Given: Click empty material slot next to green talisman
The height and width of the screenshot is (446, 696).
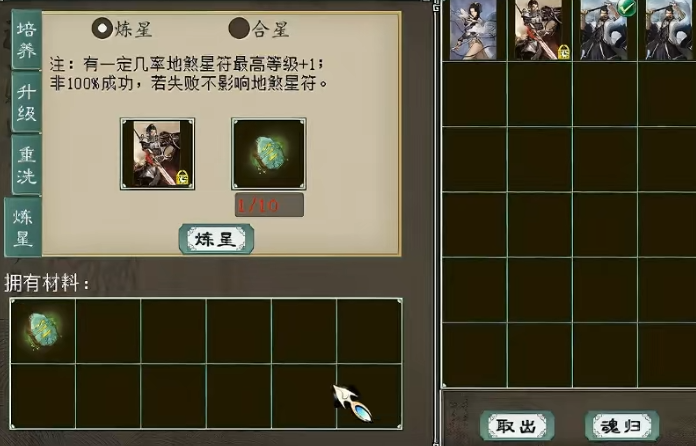Looking at the screenshot, I should coord(108,331).
